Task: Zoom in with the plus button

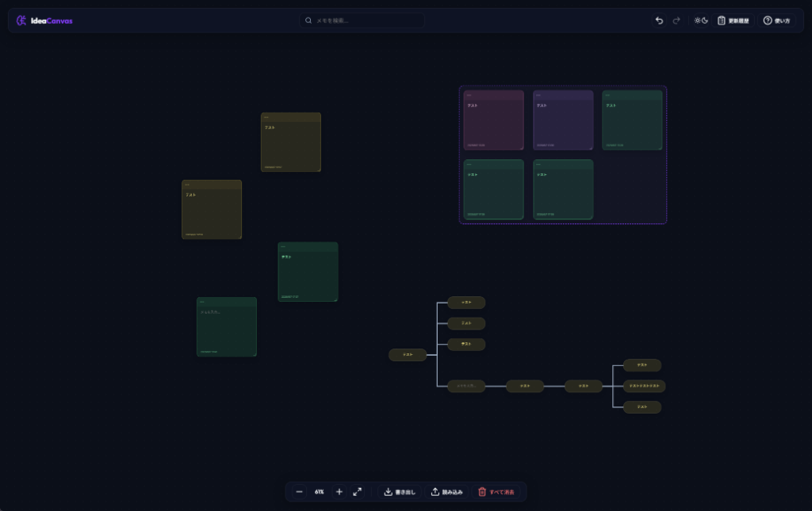Action: click(x=339, y=492)
